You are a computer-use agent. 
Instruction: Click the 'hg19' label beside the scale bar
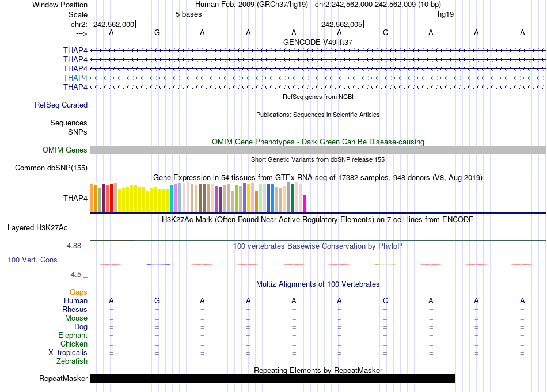446,14
